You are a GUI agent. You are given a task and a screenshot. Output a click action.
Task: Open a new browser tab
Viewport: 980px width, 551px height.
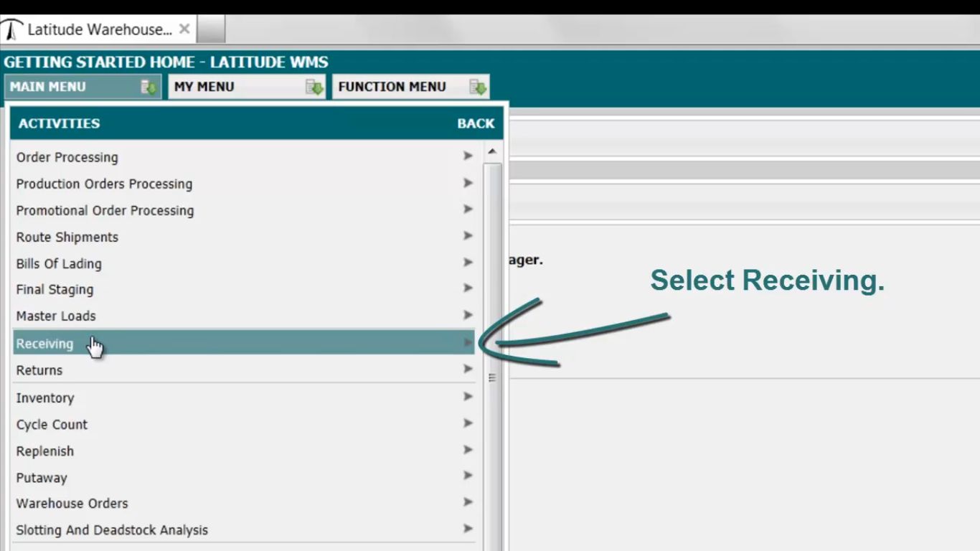[x=211, y=29]
